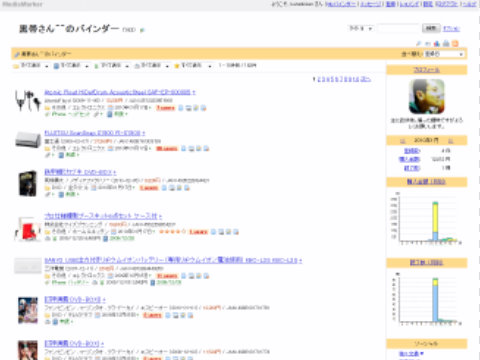The height and width of the screenshot is (360, 480).
Task: Click the ScanSnap scanner product thumbnail
Action: tap(28, 140)
